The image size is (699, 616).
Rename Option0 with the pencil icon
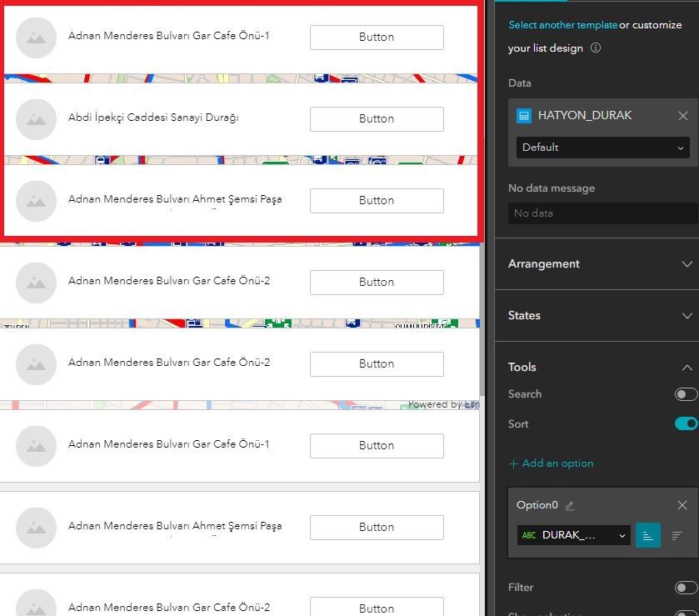569,505
